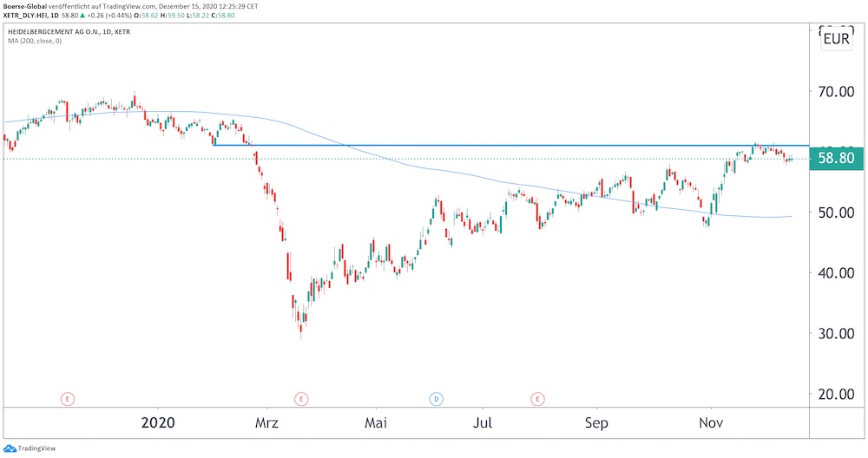Click the Mai label on time axis

375,423
